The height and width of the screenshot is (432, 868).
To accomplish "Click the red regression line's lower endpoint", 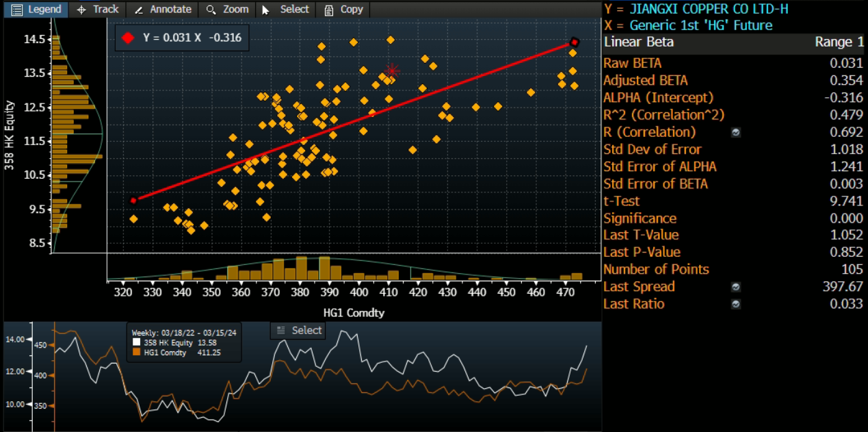I will pyautogui.click(x=134, y=200).
